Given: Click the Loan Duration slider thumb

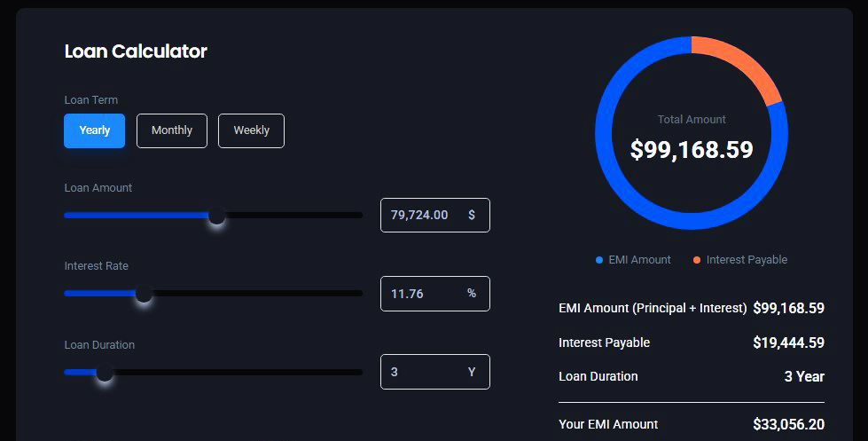Looking at the screenshot, I should pos(105,373).
